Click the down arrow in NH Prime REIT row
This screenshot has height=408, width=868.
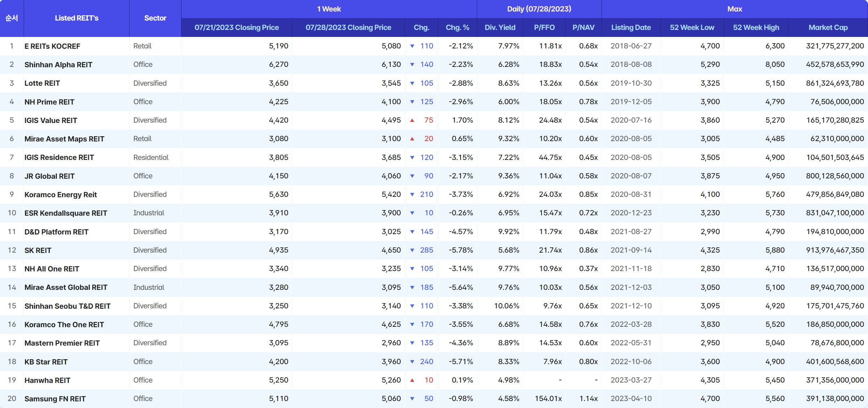click(412, 102)
